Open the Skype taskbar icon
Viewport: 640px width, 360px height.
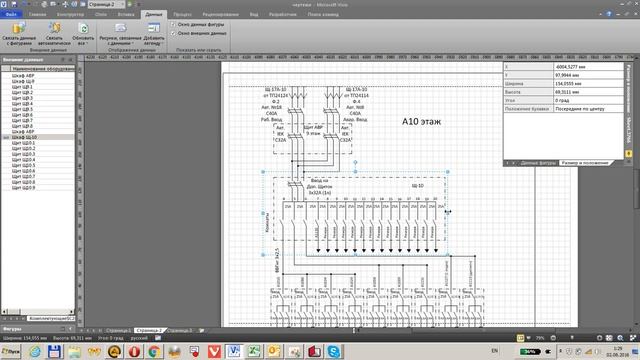(x=334, y=351)
